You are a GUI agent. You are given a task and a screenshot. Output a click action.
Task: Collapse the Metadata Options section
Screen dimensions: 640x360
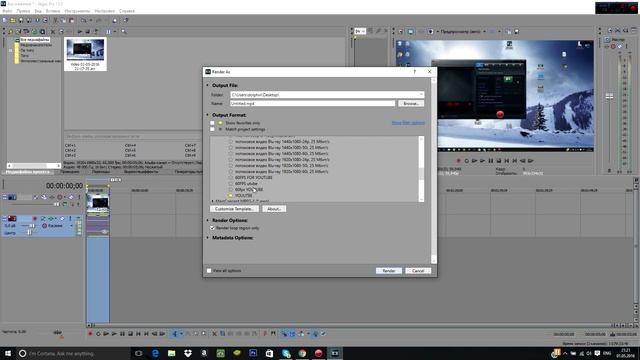click(207, 238)
